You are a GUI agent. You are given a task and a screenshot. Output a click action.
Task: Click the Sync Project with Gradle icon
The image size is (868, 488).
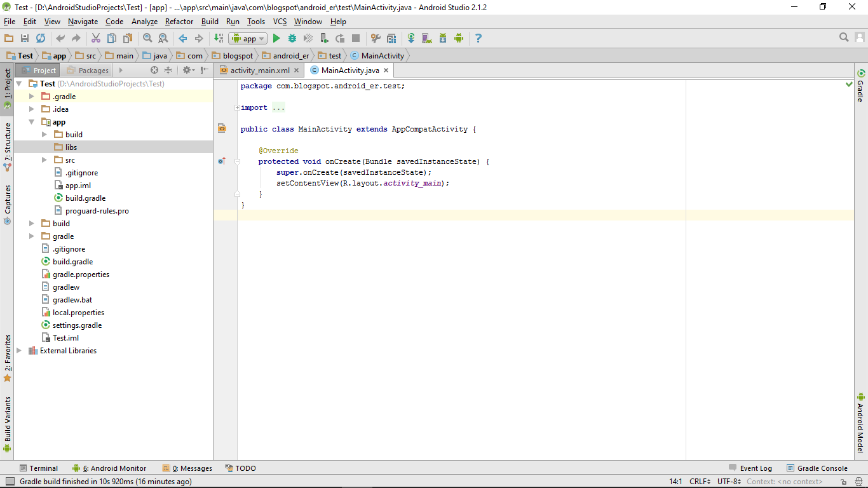(411, 38)
